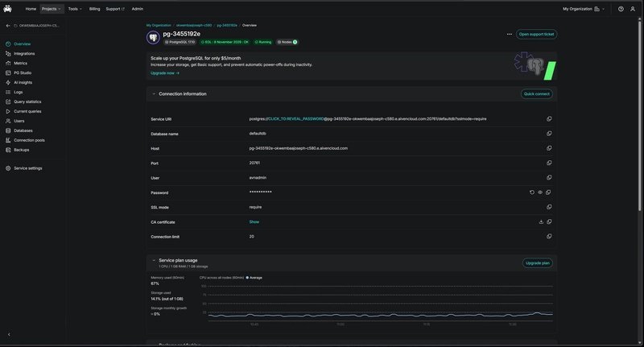Copy the Password value
The image size is (644, 347).
coord(548,192)
